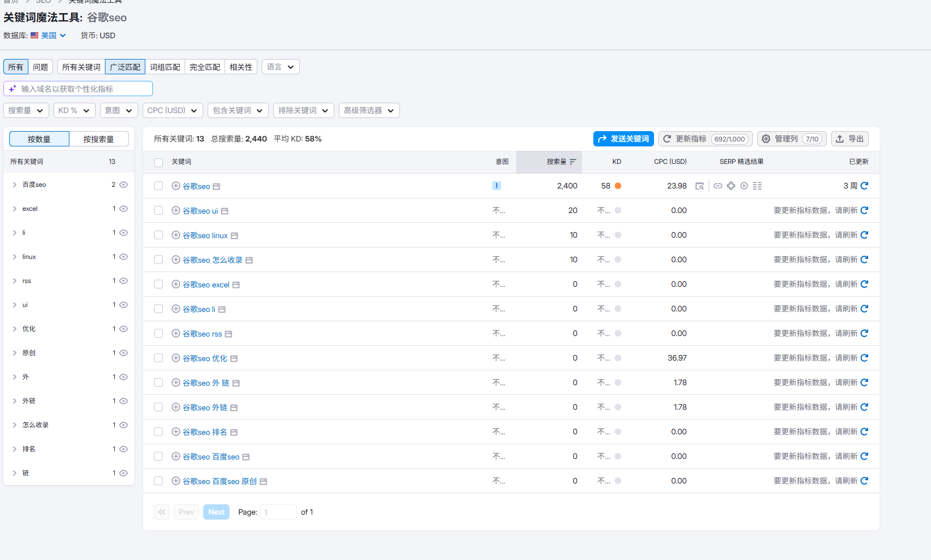This screenshot has width=931, height=560.
Task: Refresh metrics for 谷歌seo row
Action: pyautogui.click(x=864, y=186)
